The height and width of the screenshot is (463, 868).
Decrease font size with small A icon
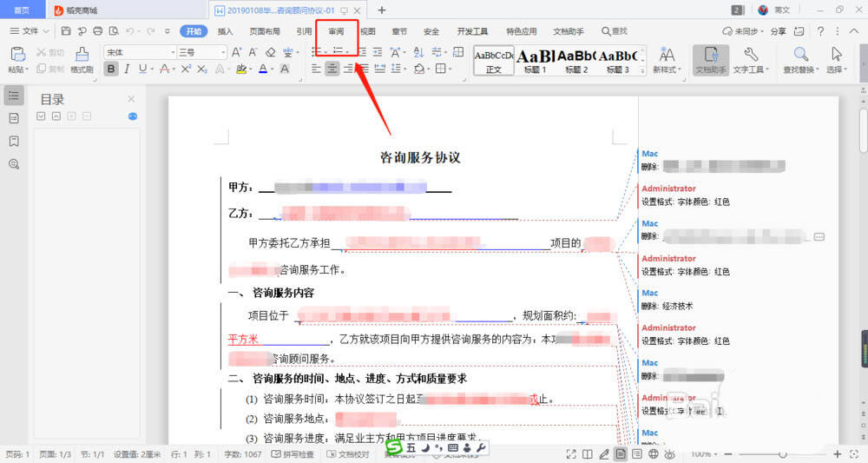pos(253,52)
